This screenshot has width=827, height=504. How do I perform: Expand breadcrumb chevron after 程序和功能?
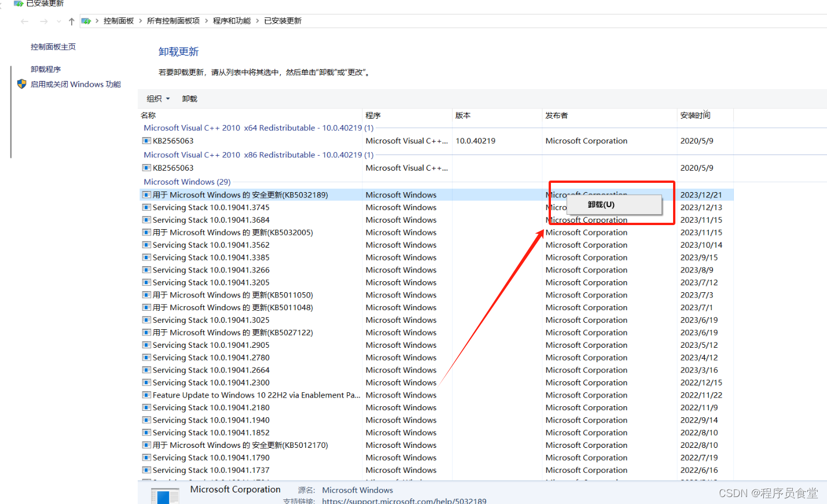pyautogui.click(x=258, y=21)
